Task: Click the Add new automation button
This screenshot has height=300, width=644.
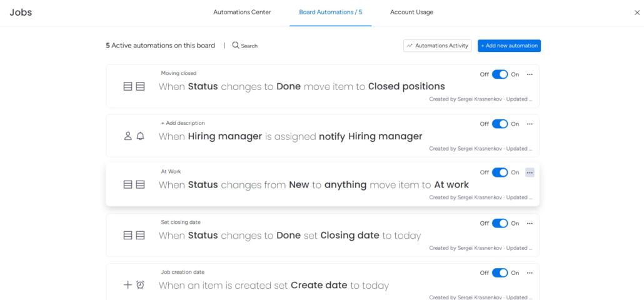Action: coord(509,46)
